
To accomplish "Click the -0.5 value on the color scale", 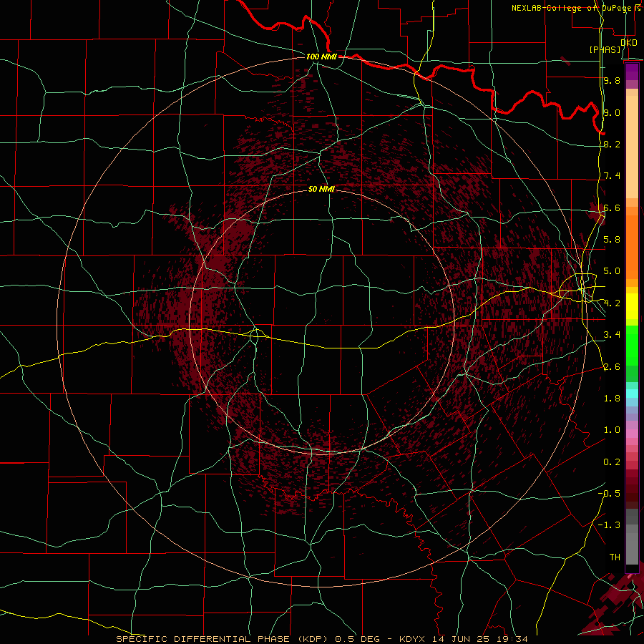I will 609,493.
